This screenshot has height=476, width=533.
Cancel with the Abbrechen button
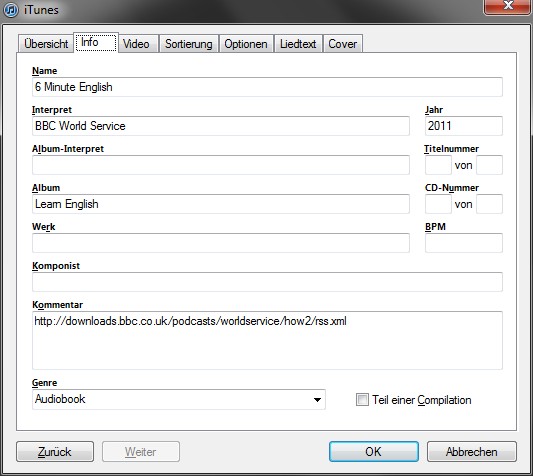point(472,452)
